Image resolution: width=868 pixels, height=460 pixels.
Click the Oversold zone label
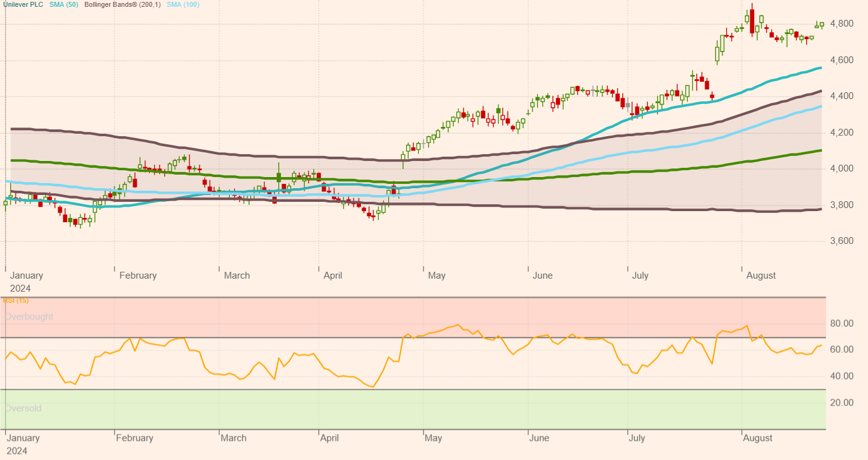pyautogui.click(x=23, y=408)
